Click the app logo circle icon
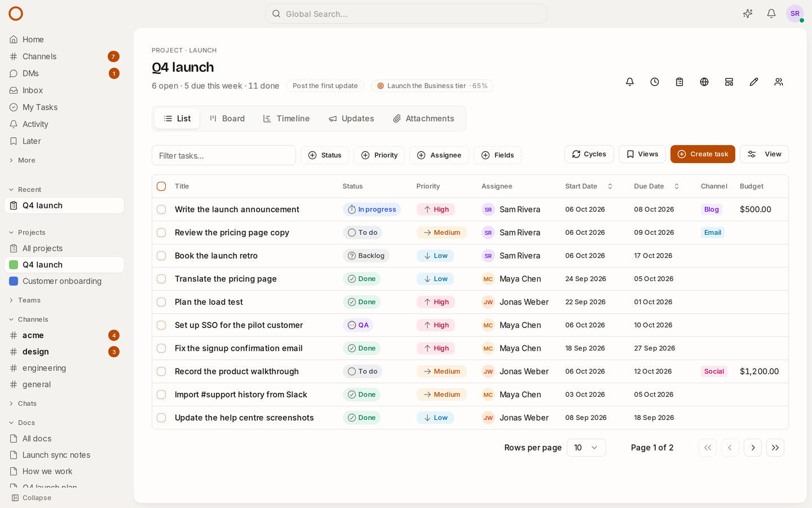 point(16,14)
